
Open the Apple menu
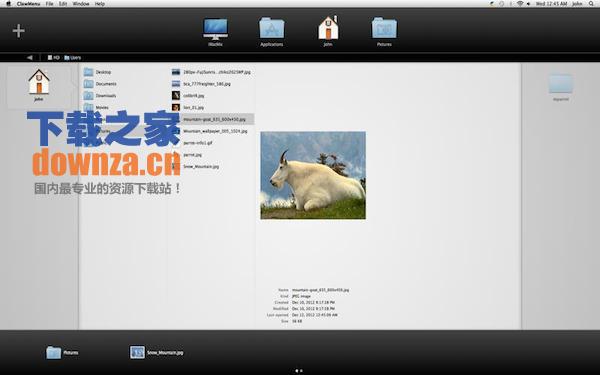pos(8,3)
